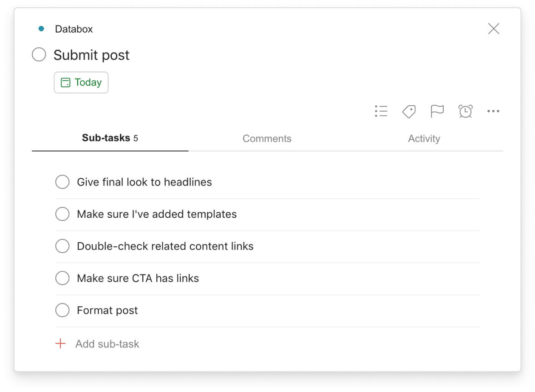Stay on the Sub-tasks tab
The height and width of the screenshot is (392, 535).
click(109, 138)
